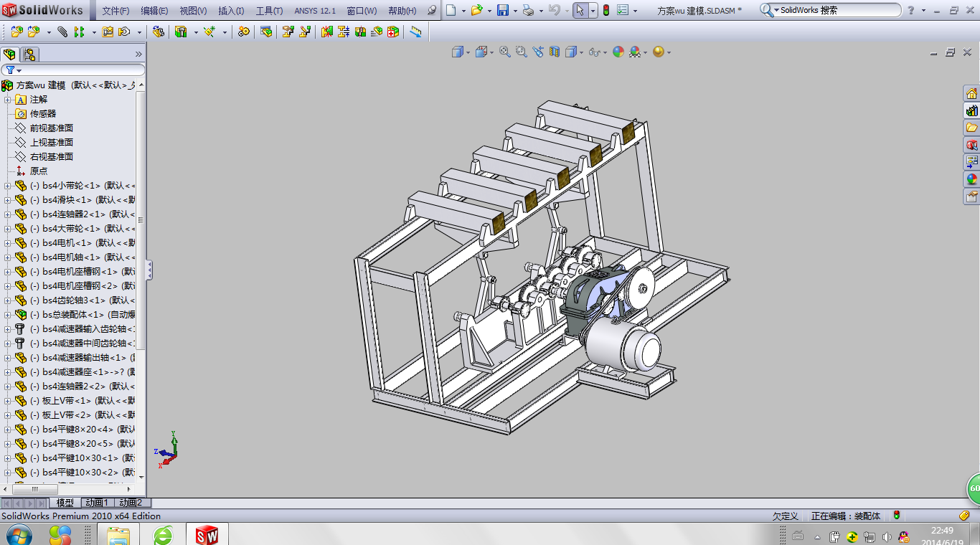Switch to the 动画1 motion study tab
The height and width of the screenshot is (545, 980).
[x=96, y=503]
